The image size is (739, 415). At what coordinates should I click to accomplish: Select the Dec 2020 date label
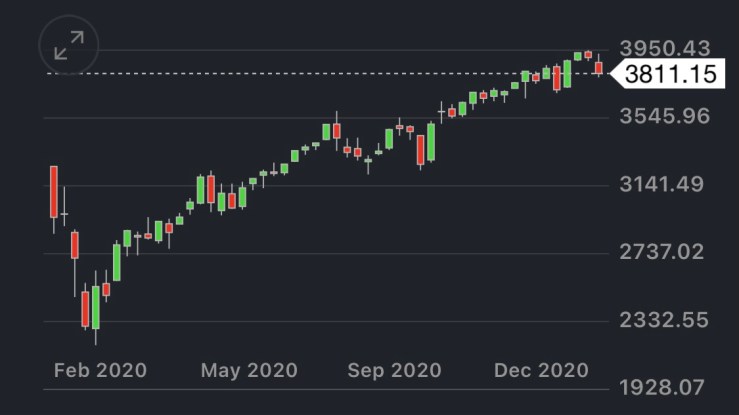[x=542, y=370]
